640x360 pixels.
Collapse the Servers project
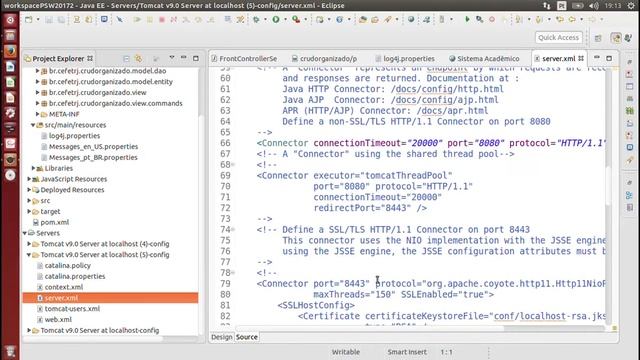[25, 233]
